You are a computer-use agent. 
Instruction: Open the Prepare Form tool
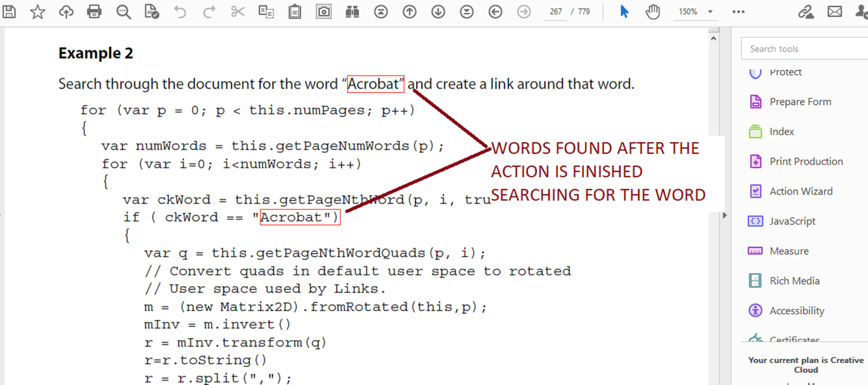pos(800,102)
